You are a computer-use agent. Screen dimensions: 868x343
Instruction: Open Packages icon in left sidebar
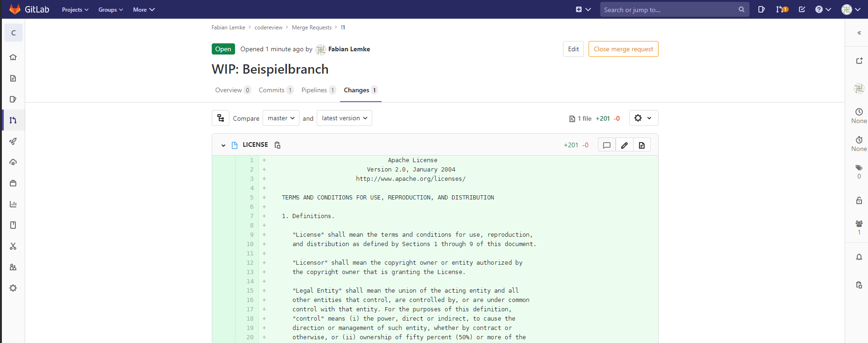(x=13, y=183)
